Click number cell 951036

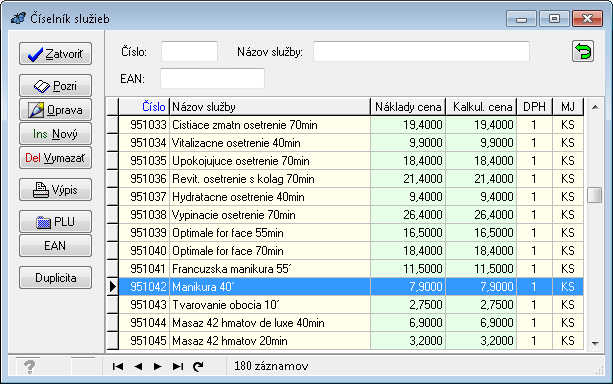click(x=144, y=179)
